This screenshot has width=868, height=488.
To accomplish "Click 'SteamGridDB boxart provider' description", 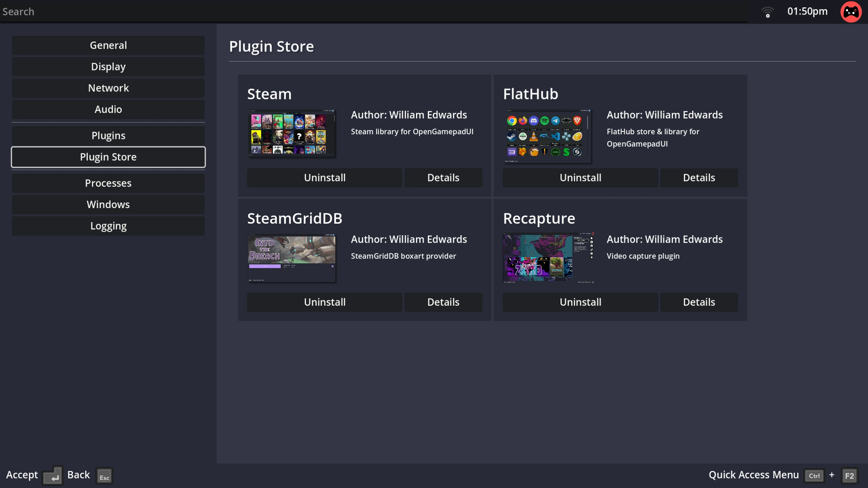I will point(403,256).
